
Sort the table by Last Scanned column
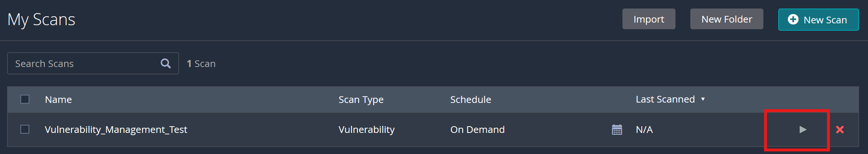[x=665, y=99]
